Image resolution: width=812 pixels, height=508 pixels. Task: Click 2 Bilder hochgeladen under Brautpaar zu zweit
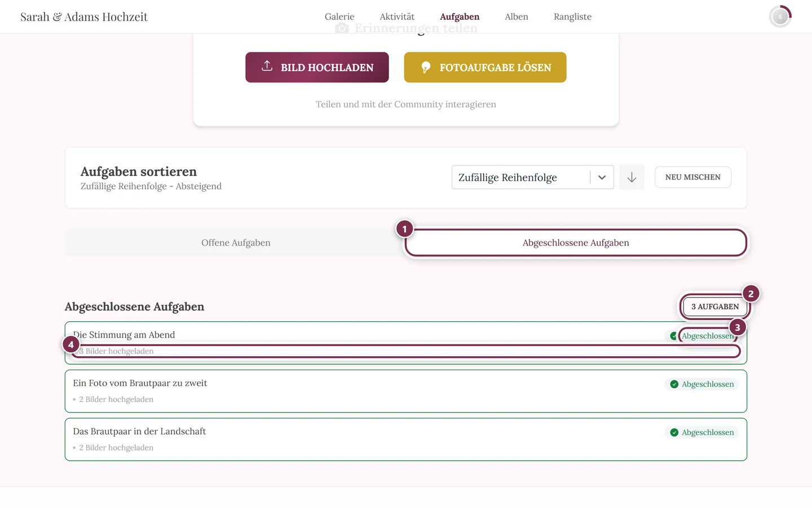(x=116, y=400)
